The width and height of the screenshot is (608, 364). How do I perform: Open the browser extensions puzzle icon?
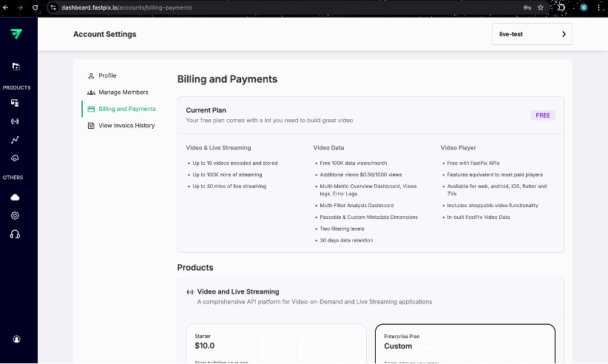[x=561, y=7]
